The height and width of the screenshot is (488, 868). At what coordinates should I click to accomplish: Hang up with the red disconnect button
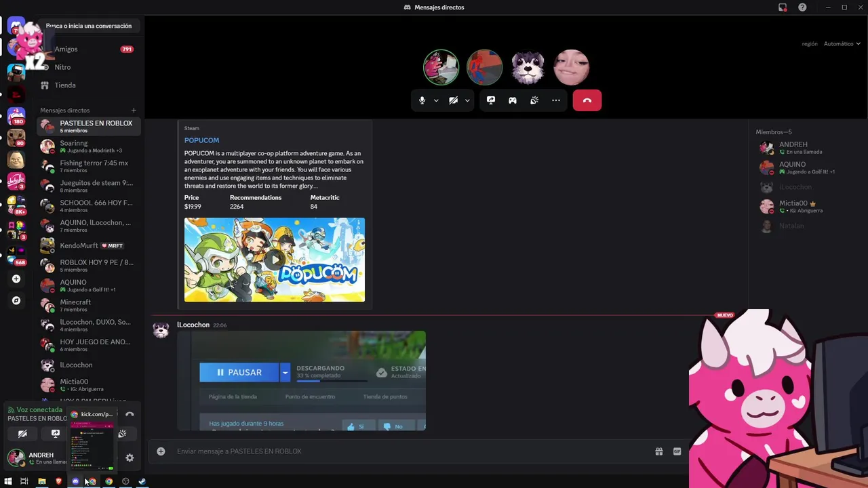(x=587, y=100)
